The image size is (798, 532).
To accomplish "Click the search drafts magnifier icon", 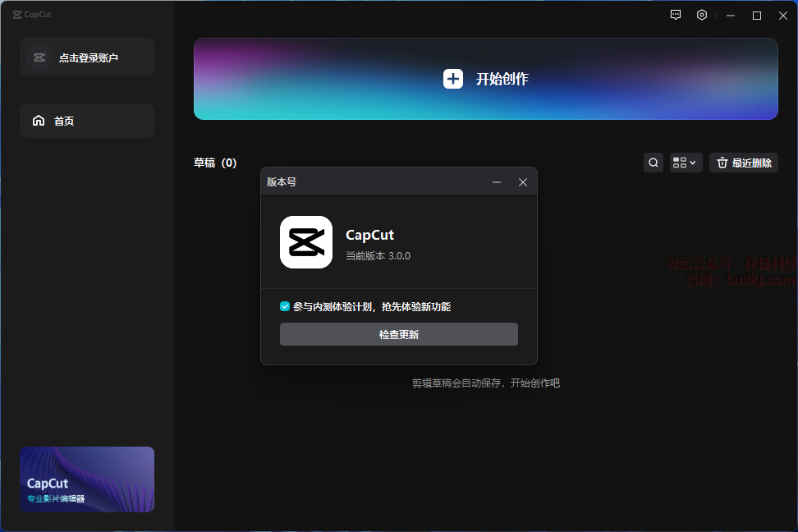I will [x=654, y=163].
